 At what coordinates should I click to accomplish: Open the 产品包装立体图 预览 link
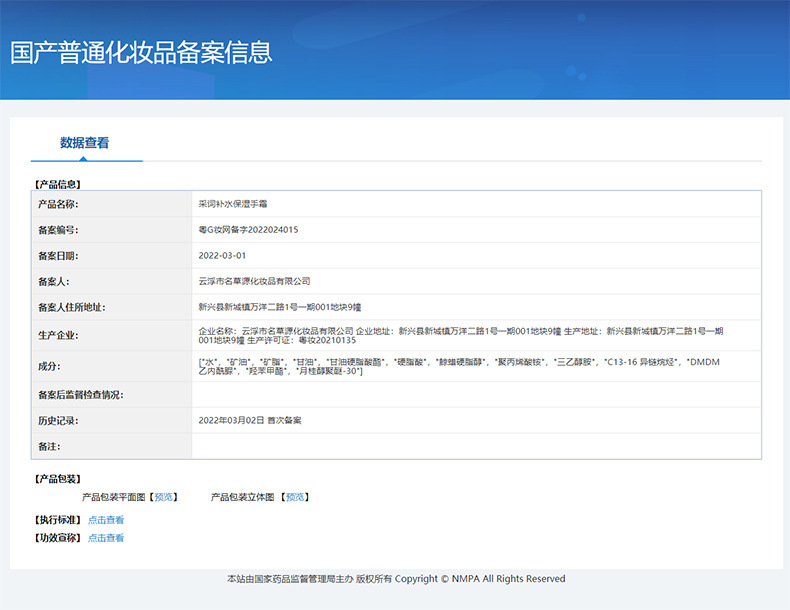point(295,497)
